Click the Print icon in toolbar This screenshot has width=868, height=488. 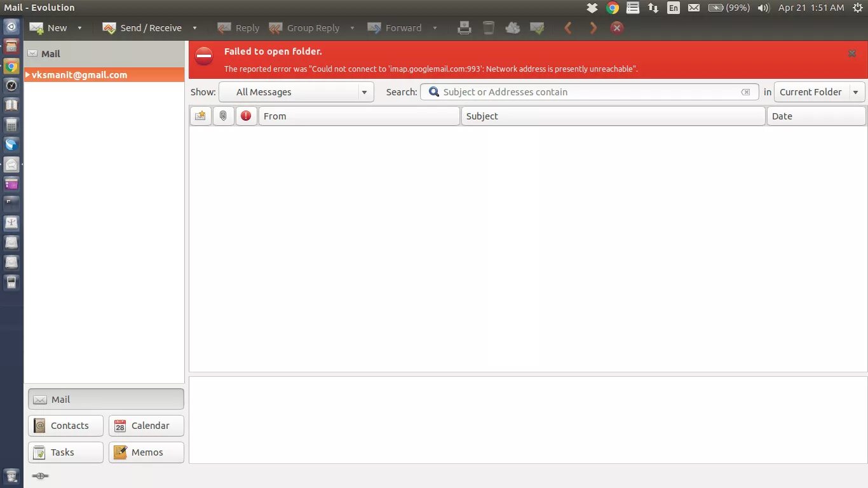tap(465, 28)
